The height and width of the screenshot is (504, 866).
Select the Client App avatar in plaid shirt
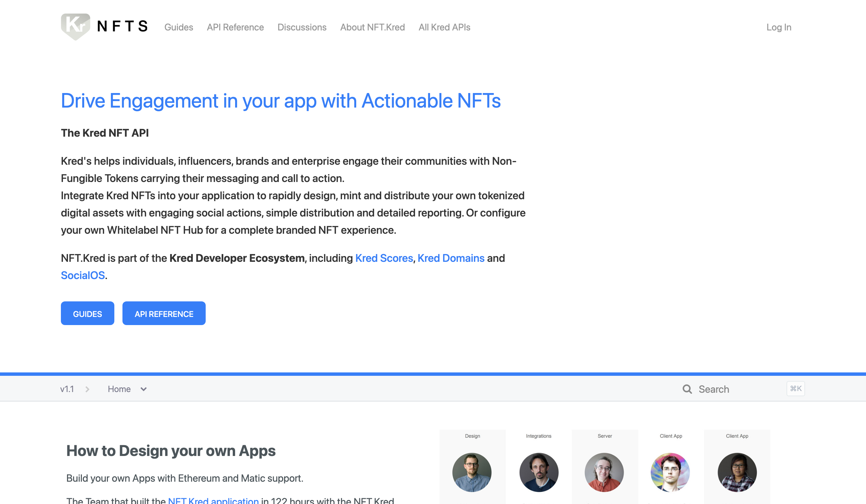coord(737,473)
